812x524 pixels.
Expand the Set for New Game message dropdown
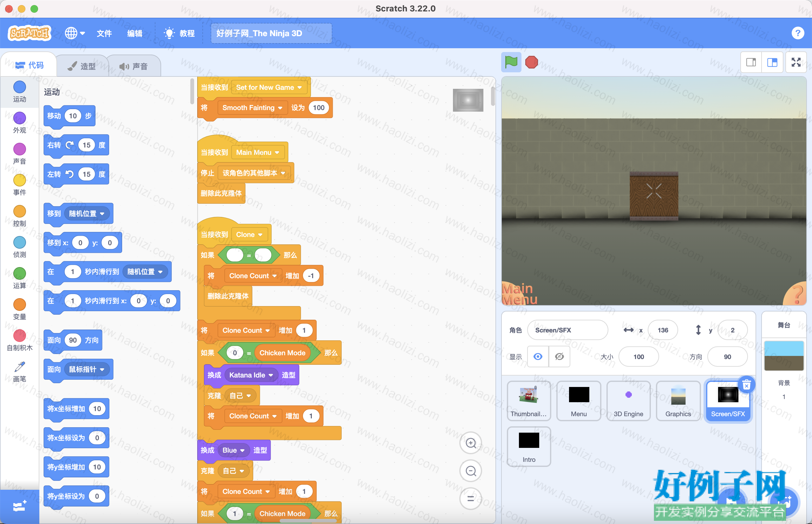coord(269,88)
